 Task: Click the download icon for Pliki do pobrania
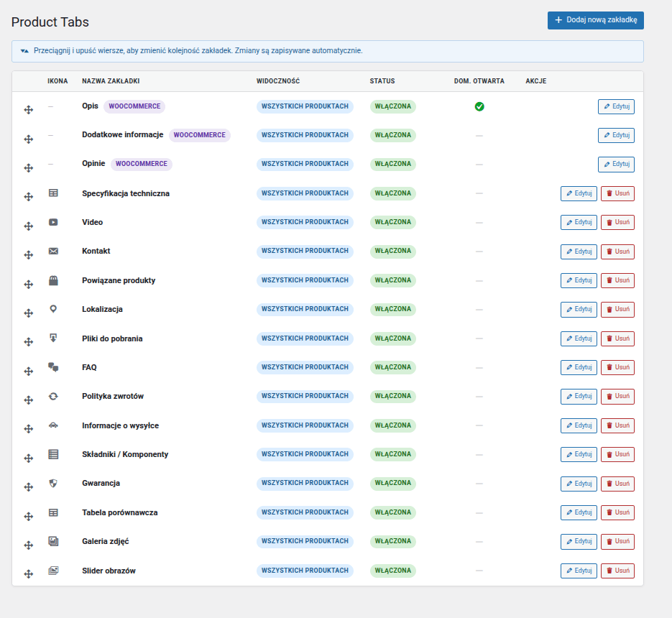pyautogui.click(x=53, y=338)
